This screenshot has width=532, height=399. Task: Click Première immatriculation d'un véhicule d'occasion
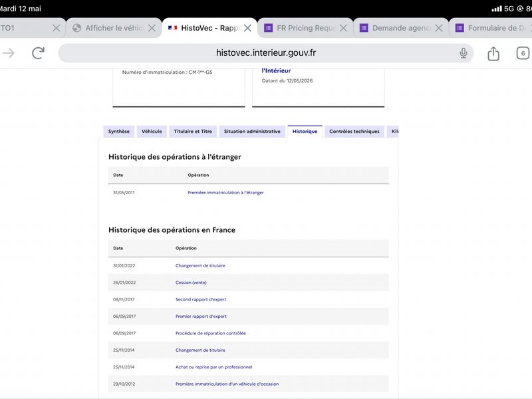tap(227, 384)
